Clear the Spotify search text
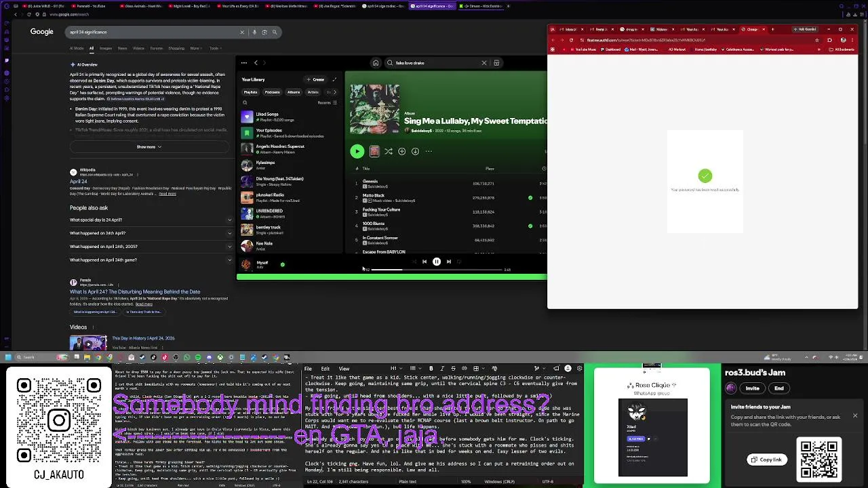868x488 pixels. (x=484, y=63)
